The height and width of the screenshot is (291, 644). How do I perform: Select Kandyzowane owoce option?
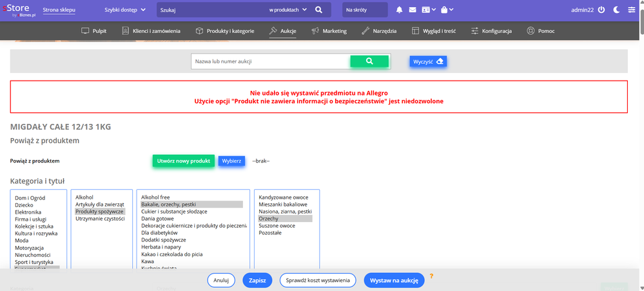[x=284, y=197]
